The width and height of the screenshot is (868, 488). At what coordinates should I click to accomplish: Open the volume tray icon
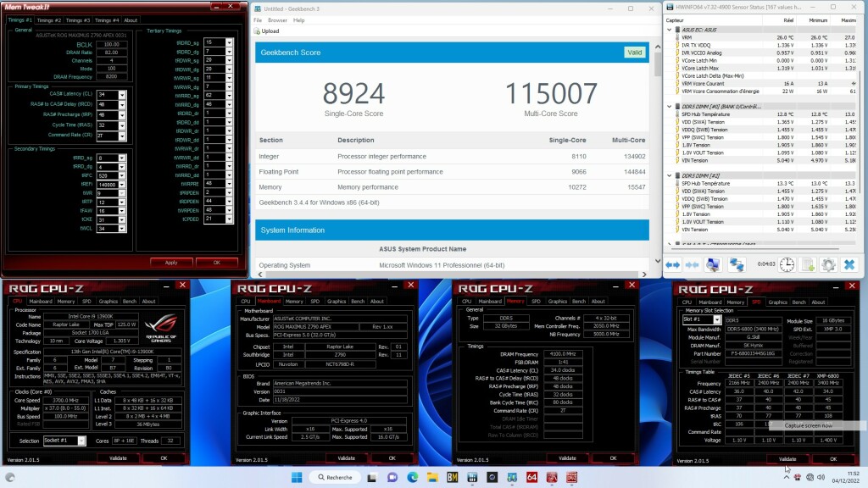[x=821, y=477]
